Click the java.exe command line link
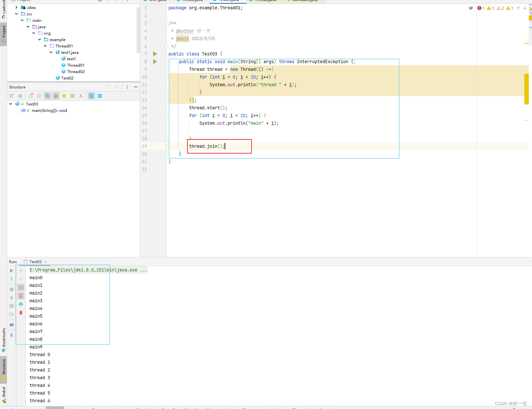 89,270
